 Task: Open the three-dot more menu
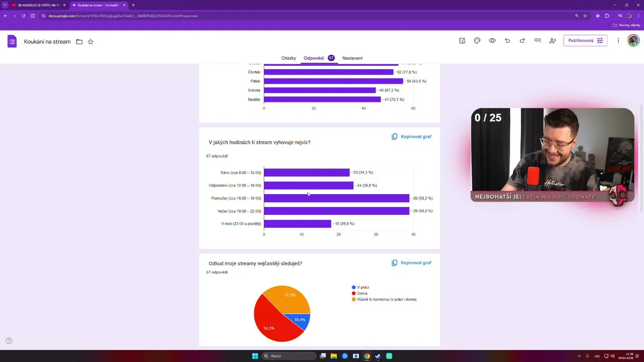[618, 41]
